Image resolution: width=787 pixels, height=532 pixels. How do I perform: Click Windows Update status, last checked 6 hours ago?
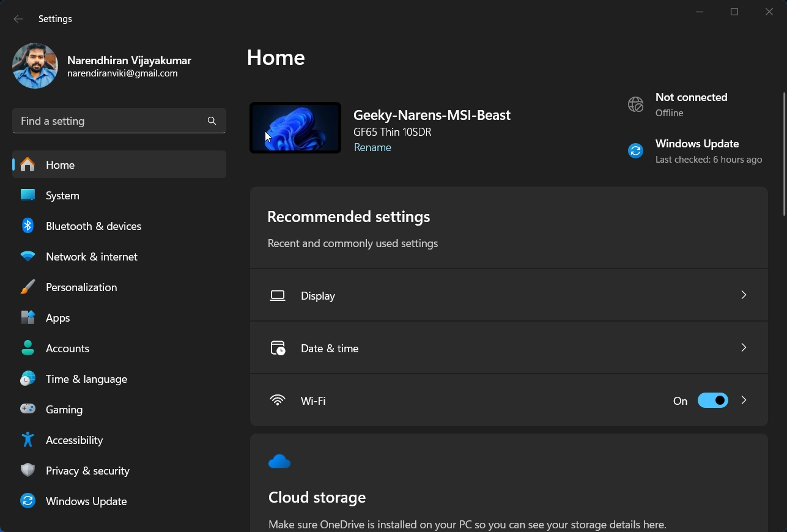695,150
